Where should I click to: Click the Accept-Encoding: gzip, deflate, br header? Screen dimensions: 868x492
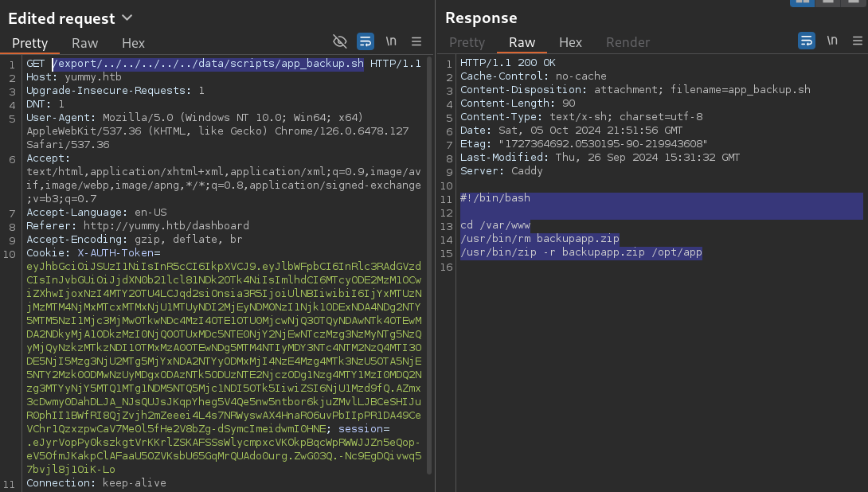[x=135, y=240]
